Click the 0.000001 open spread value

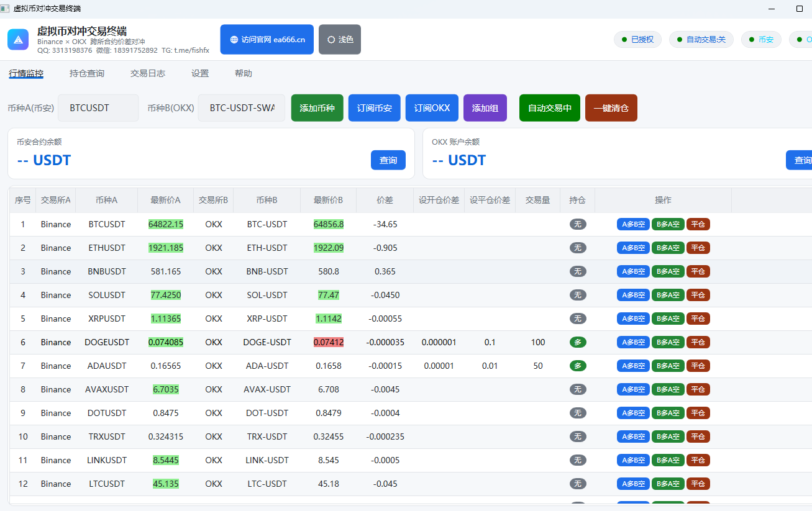[x=439, y=342]
